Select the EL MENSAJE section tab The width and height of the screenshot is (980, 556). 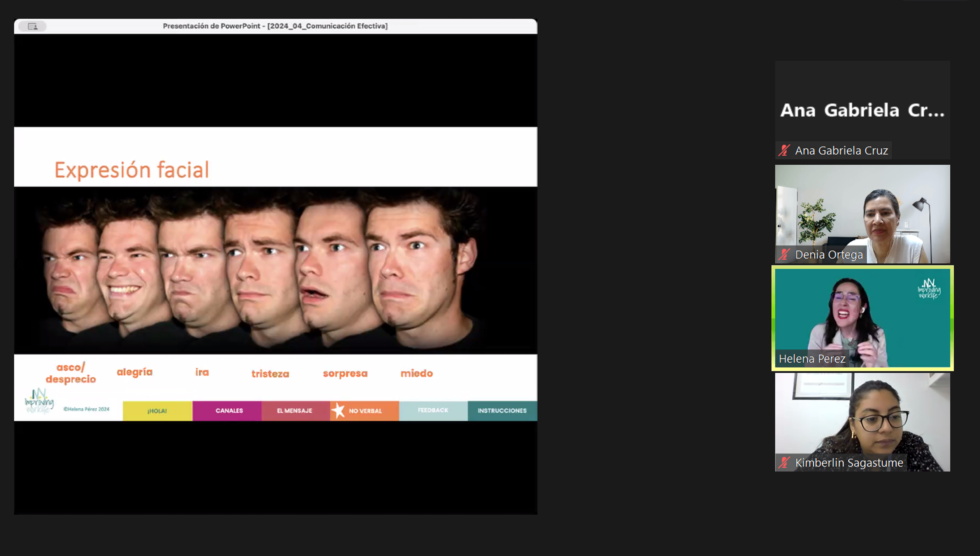coord(295,411)
